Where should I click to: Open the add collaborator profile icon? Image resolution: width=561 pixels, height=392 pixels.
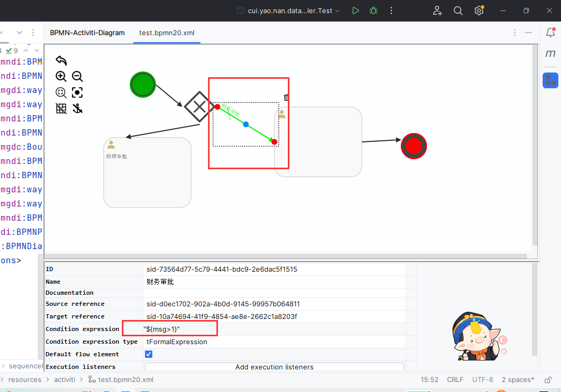pos(437,11)
